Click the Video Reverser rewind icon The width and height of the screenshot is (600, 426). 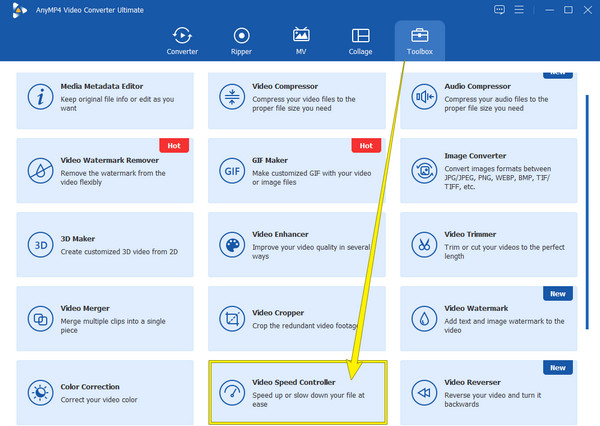[424, 393]
